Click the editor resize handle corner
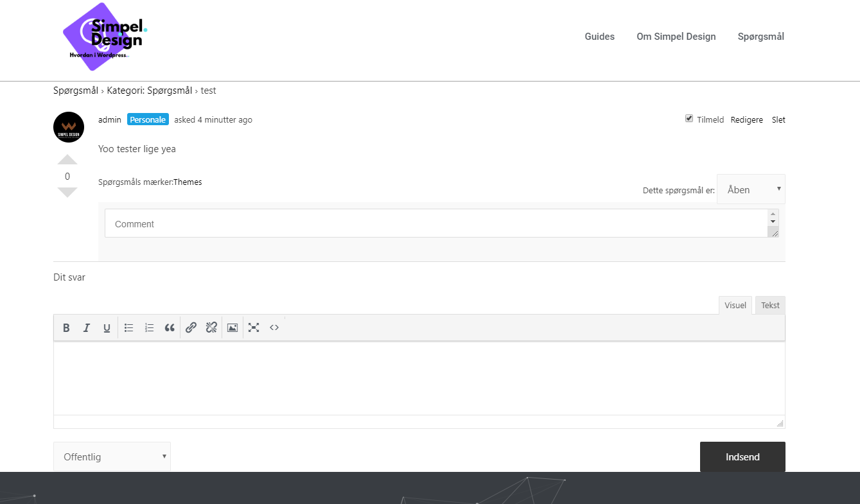 tap(780, 423)
